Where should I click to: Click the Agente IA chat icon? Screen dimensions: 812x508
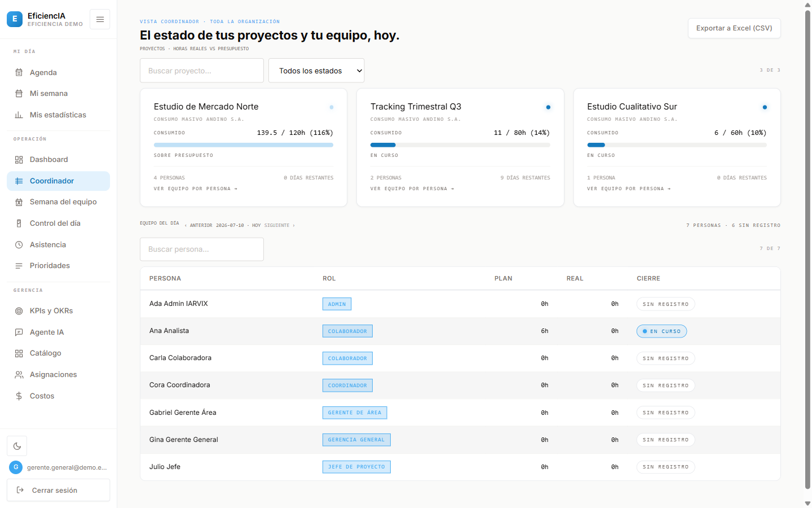pos(19,332)
